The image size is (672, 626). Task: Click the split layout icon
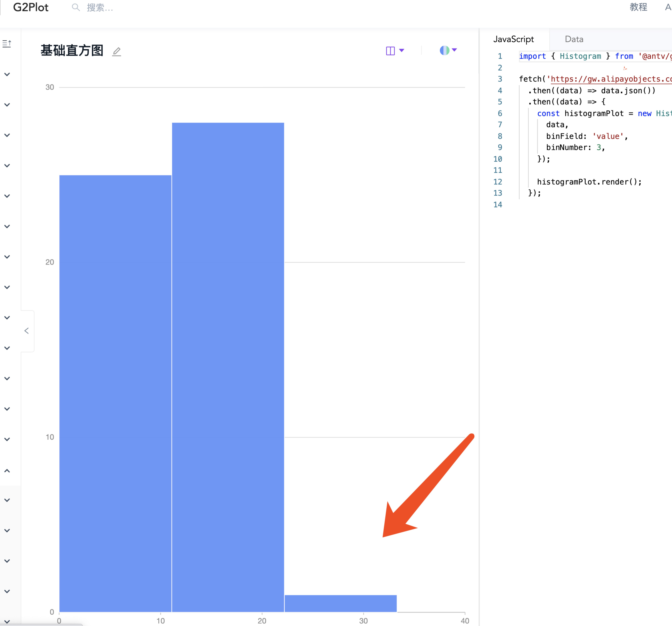[x=390, y=51]
